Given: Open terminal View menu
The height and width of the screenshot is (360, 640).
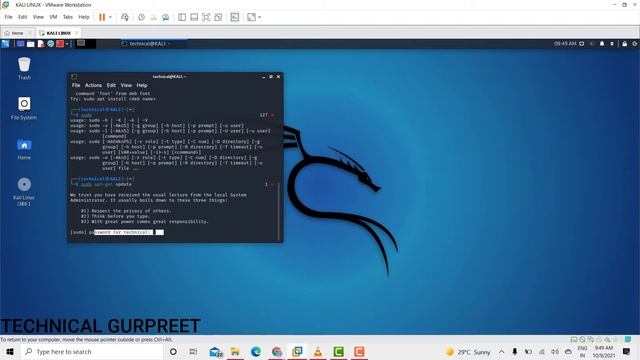Looking at the screenshot, I should tap(126, 85).
